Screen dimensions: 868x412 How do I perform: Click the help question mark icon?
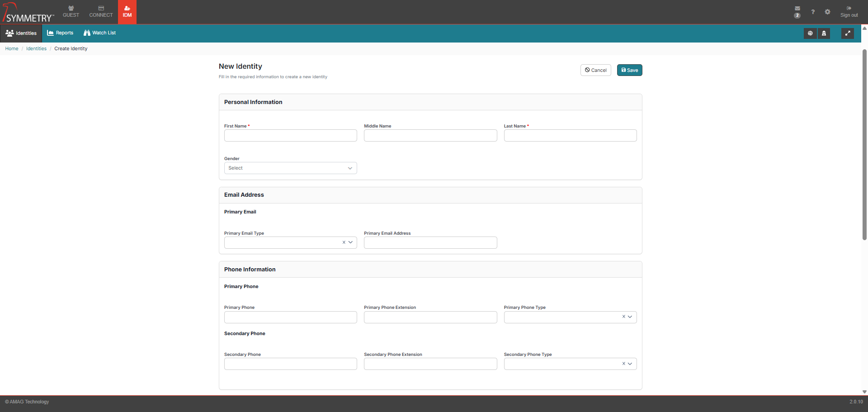(812, 12)
